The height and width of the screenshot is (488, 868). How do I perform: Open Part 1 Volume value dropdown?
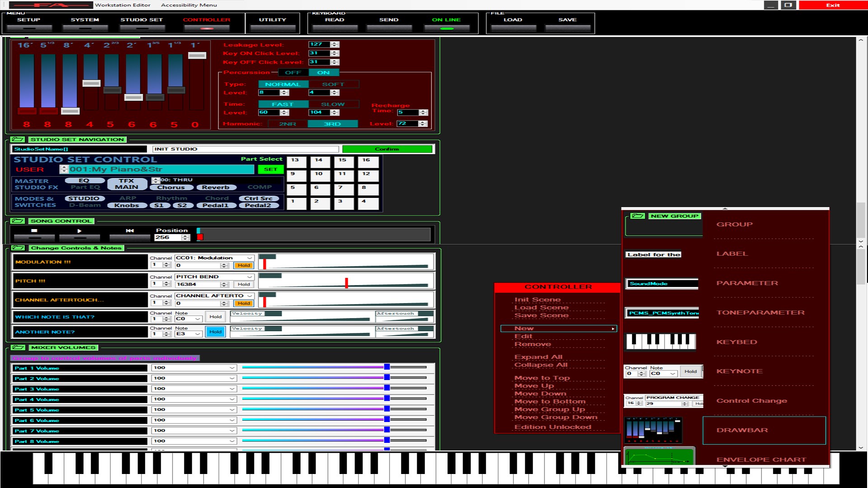pos(232,368)
